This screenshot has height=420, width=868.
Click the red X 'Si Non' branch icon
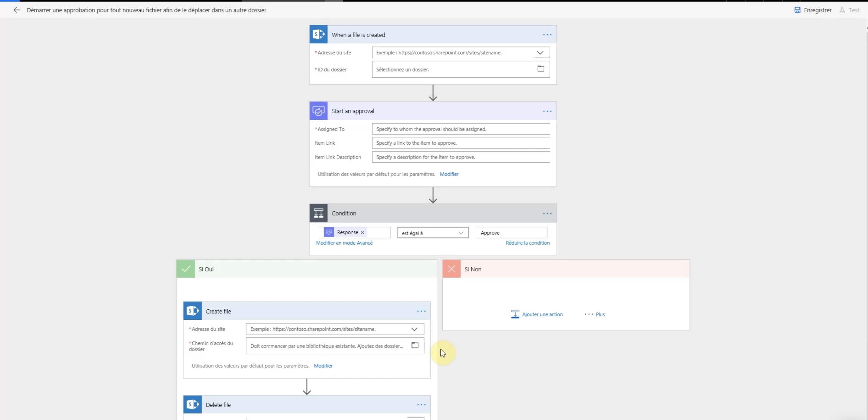click(x=451, y=269)
